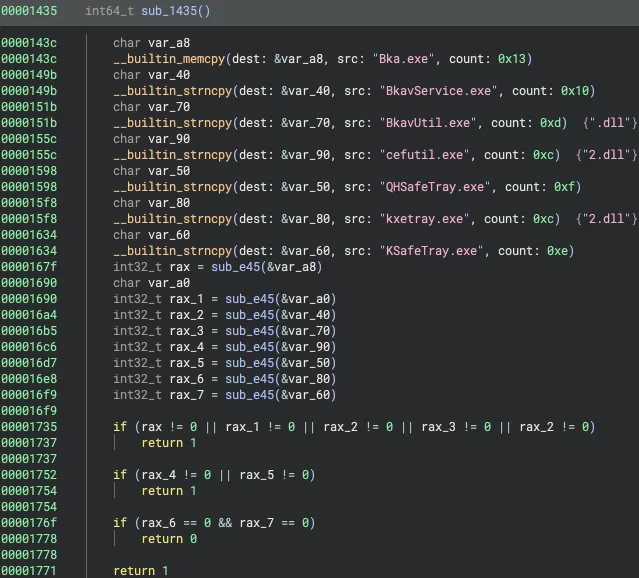Click the "char var_50" declaration

click(x=152, y=171)
